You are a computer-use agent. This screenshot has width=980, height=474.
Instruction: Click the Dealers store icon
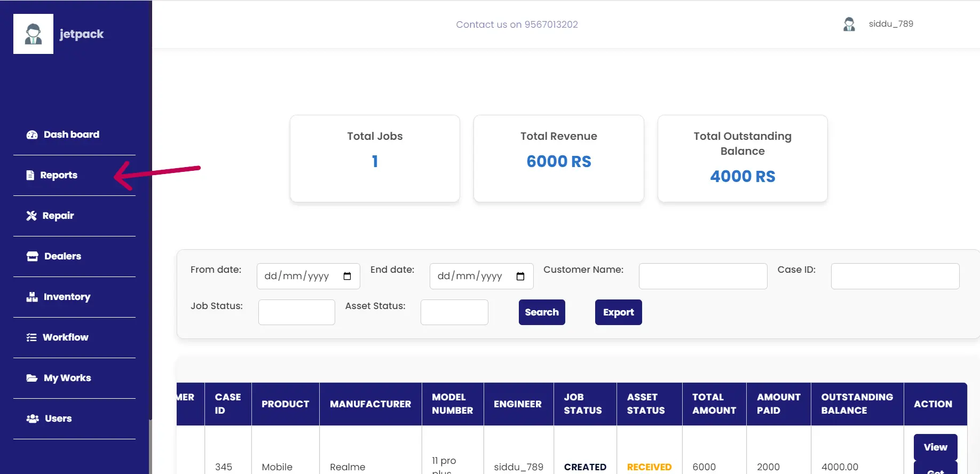click(x=33, y=256)
